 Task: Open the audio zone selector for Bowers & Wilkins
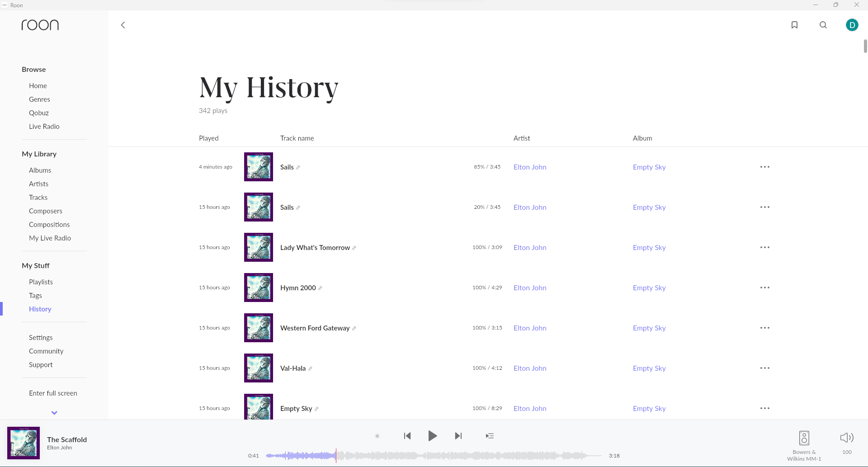click(x=804, y=438)
